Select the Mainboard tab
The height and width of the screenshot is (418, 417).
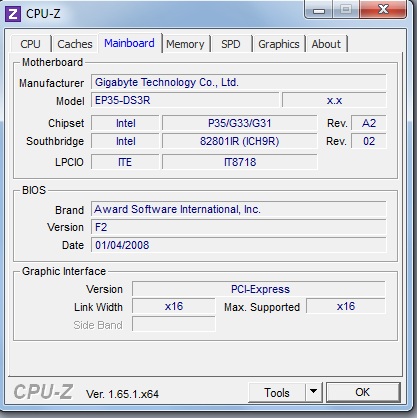coord(129,43)
